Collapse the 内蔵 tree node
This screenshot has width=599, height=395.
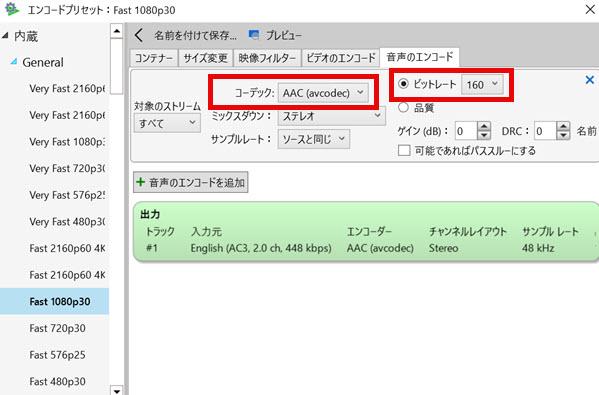click(x=5, y=36)
